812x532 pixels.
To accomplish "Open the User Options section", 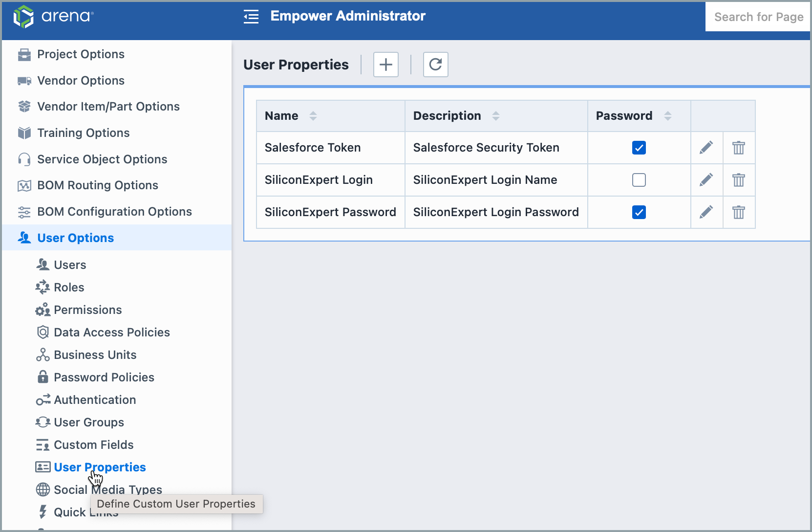I will click(x=75, y=238).
